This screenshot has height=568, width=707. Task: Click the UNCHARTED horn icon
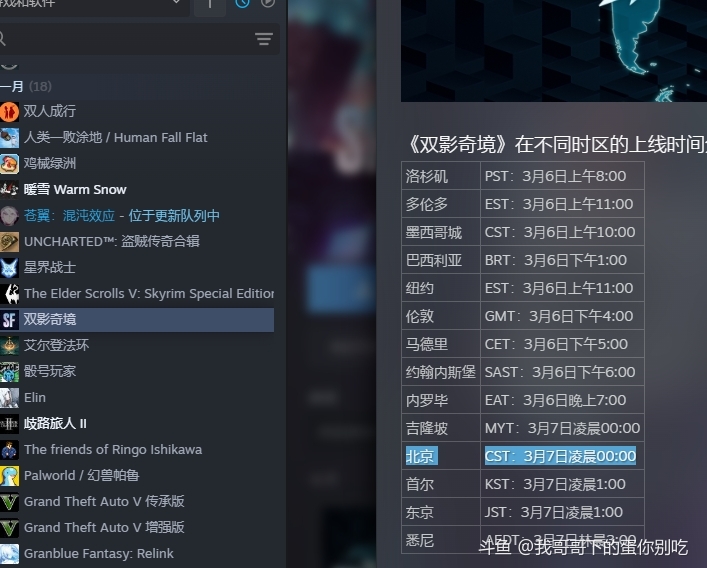(9, 241)
